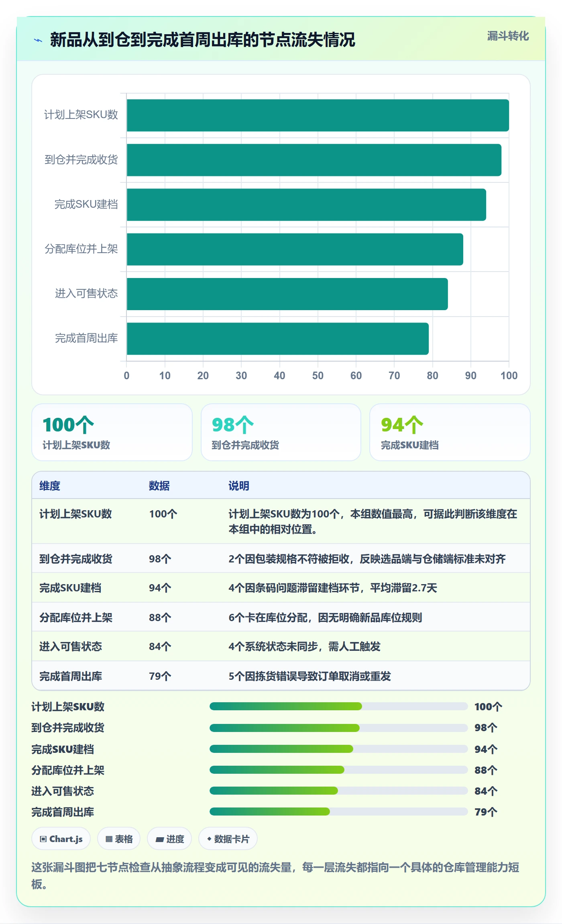Click the lightning icon beside the title
The image size is (562, 924).
click(x=38, y=40)
